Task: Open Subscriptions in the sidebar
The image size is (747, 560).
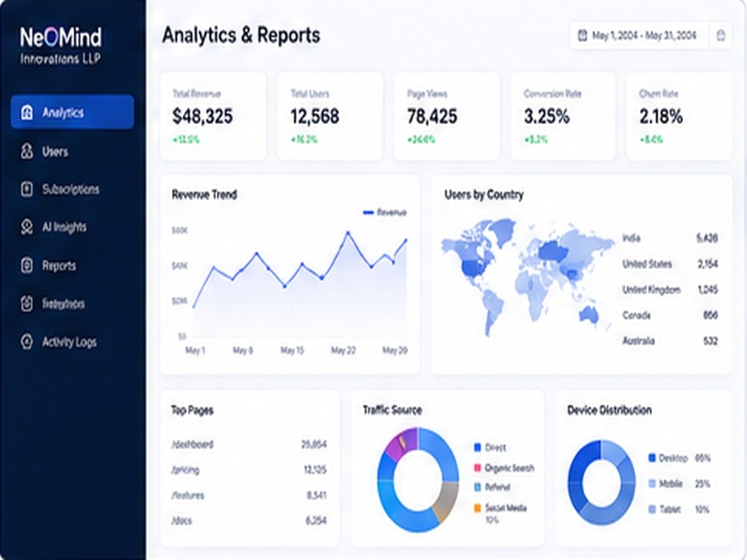Action: (x=72, y=189)
